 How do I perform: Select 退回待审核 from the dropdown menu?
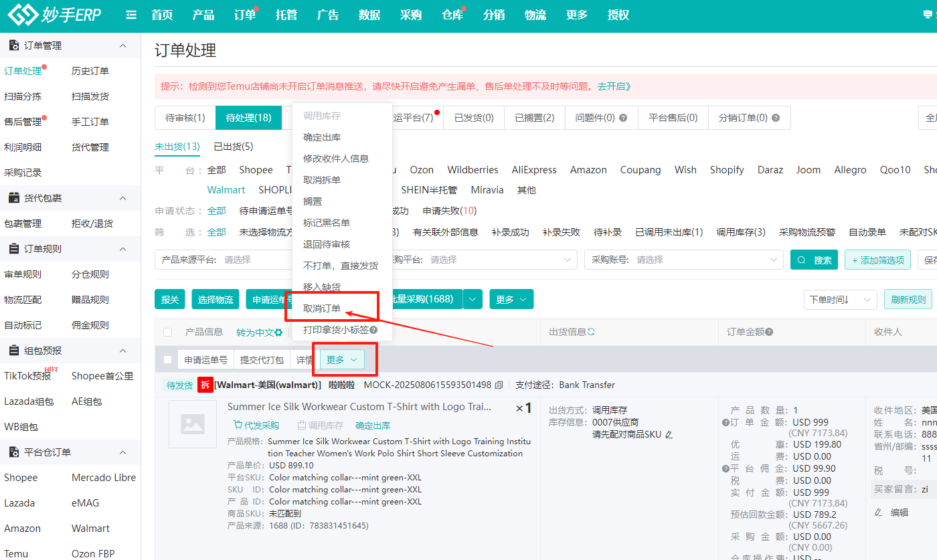point(327,244)
